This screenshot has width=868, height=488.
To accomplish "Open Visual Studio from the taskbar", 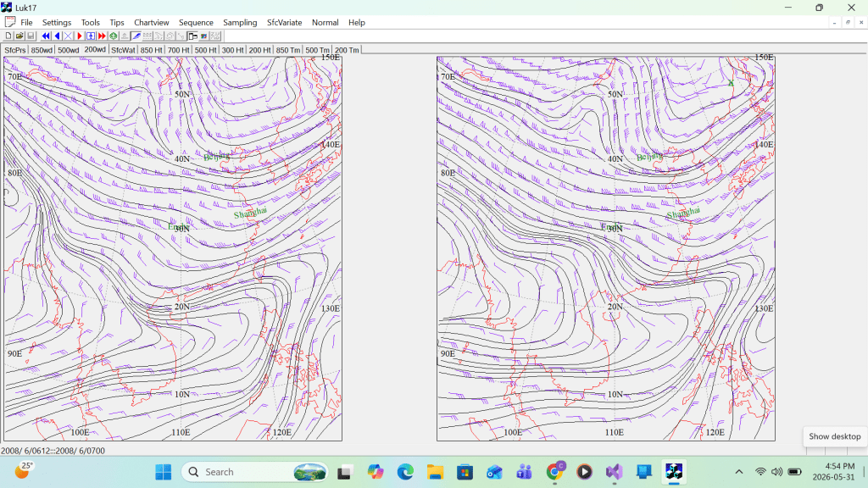I will 614,472.
